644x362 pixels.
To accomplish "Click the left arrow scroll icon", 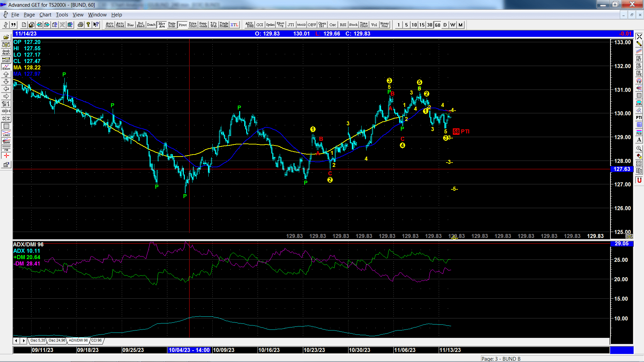I will coord(6,89).
